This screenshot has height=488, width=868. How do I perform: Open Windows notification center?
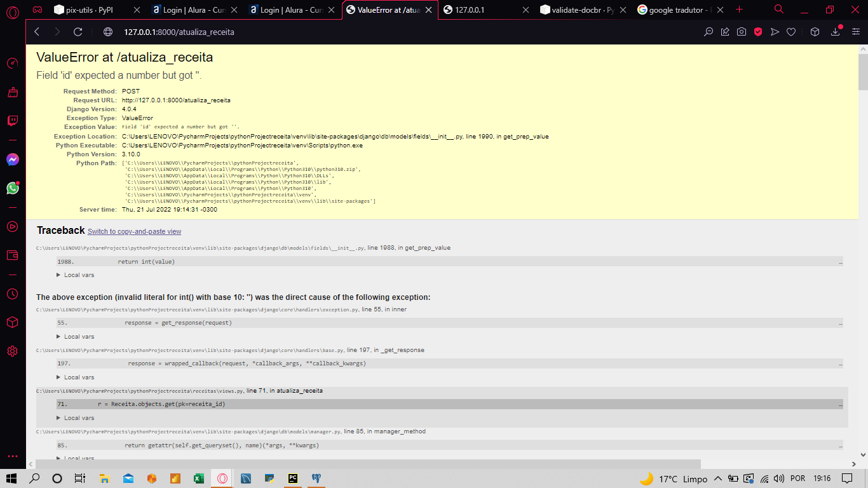(846, 478)
